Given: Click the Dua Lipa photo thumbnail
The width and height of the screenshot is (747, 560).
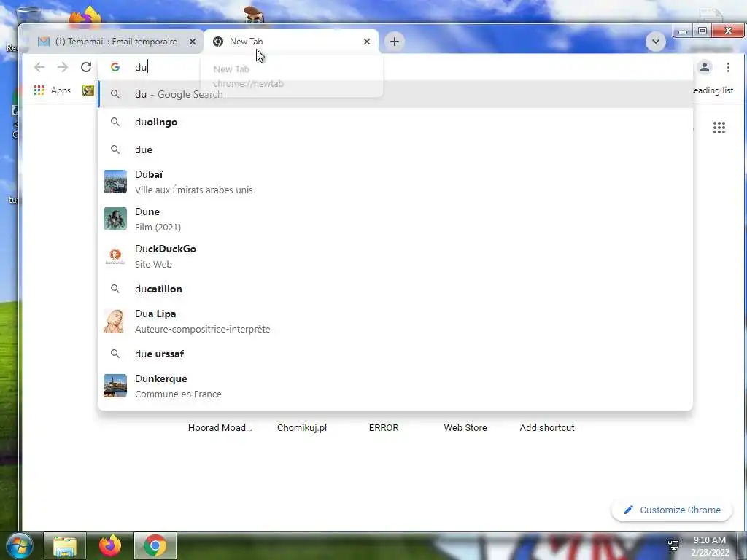Looking at the screenshot, I should (x=115, y=321).
